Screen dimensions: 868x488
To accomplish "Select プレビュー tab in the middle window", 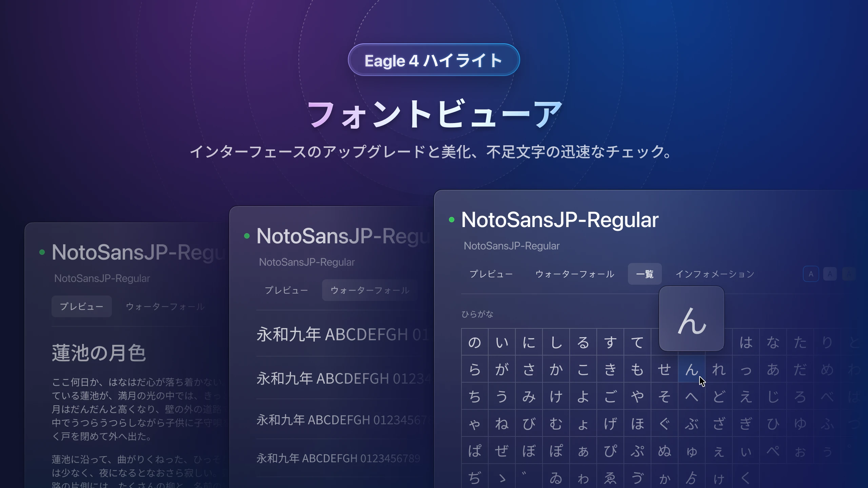I will tap(286, 290).
